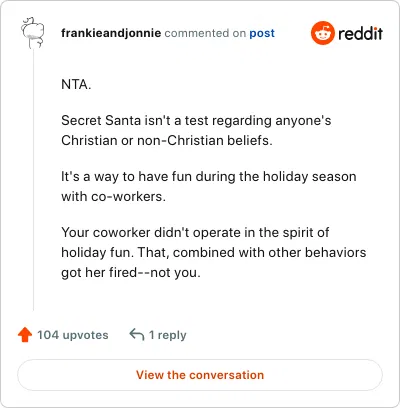Click the 'got her fired--not you.' line

point(131,273)
